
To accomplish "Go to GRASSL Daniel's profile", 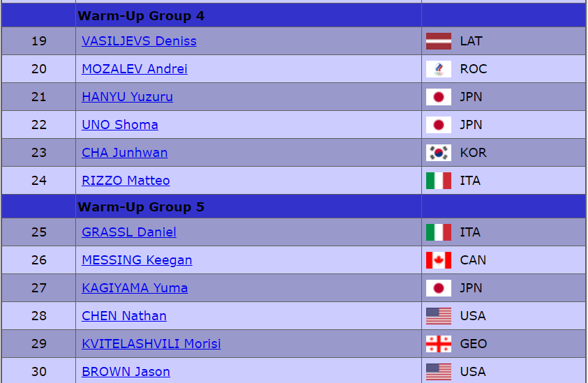I will click(x=129, y=232).
